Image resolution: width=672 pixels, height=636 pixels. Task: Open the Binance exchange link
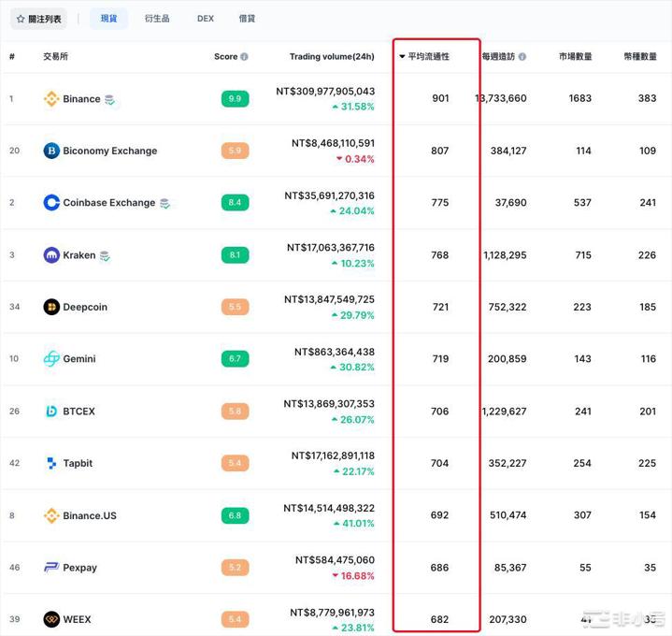[x=81, y=98]
